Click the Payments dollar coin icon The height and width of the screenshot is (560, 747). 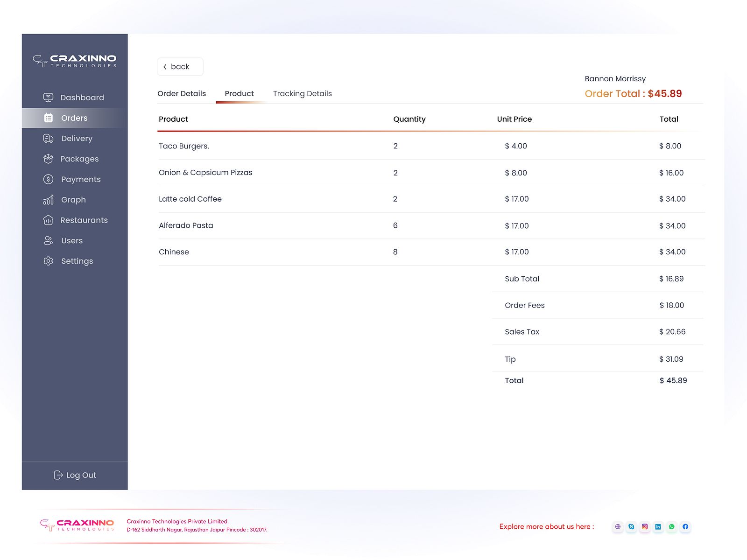coord(48,179)
